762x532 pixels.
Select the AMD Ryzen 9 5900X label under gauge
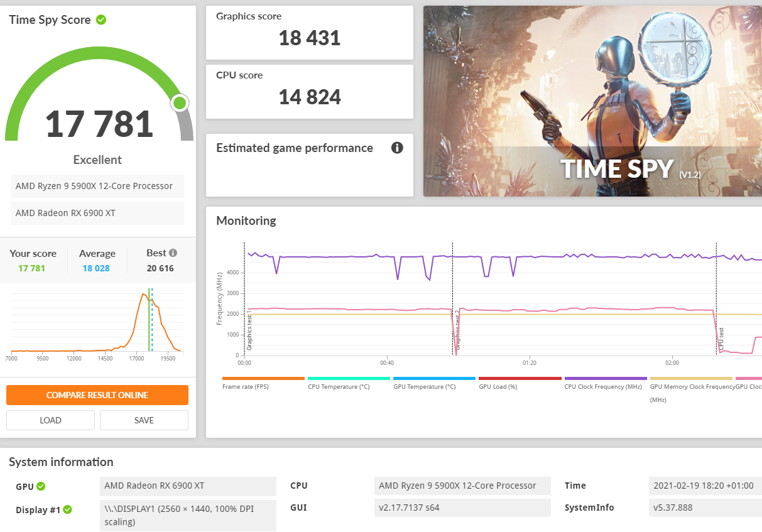click(x=97, y=186)
